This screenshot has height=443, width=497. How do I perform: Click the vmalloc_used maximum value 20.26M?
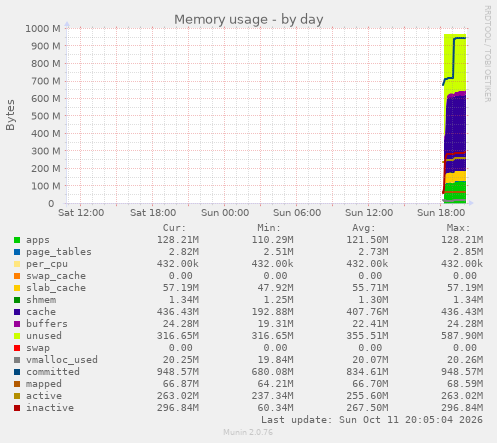pos(465,360)
